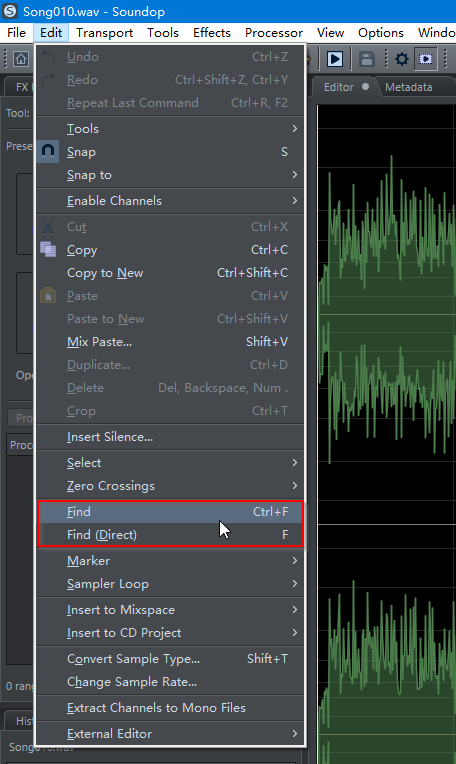The width and height of the screenshot is (456, 764).
Task: Expand the Tools submenu
Action: pyautogui.click(x=170, y=129)
